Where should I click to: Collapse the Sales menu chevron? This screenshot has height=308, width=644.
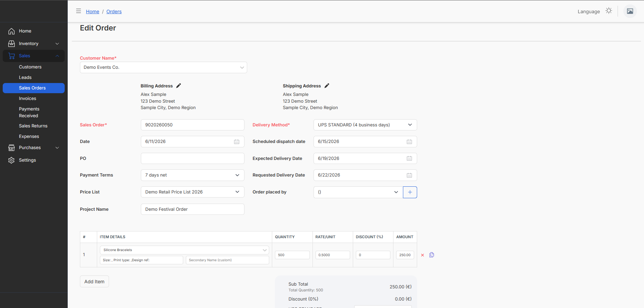point(57,56)
